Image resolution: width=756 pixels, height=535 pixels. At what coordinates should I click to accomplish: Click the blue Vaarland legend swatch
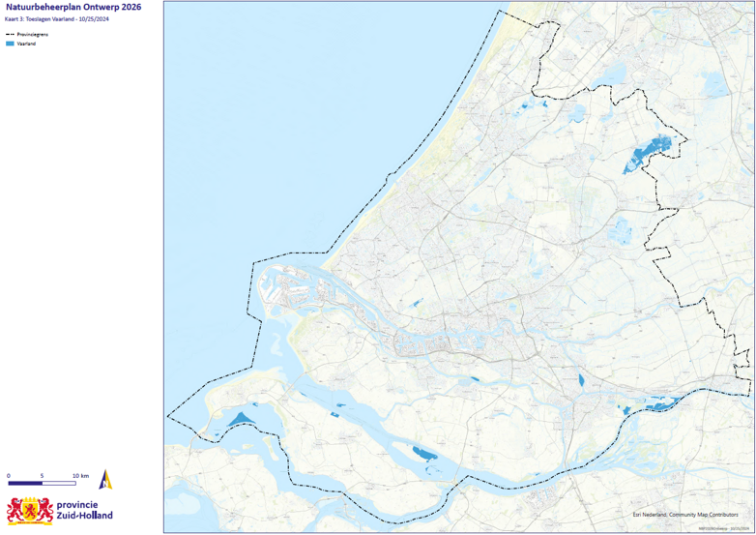pyautogui.click(x=10, y=44)
